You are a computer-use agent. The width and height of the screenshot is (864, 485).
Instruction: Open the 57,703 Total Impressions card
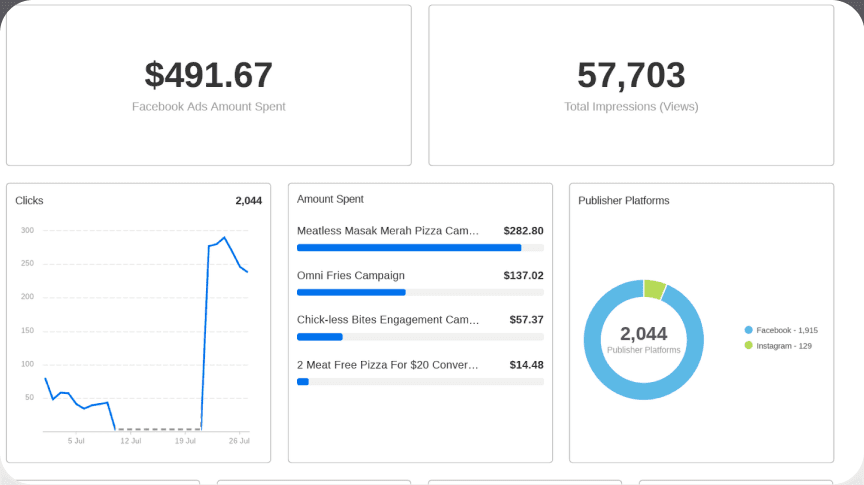click(x=631, y=85)
